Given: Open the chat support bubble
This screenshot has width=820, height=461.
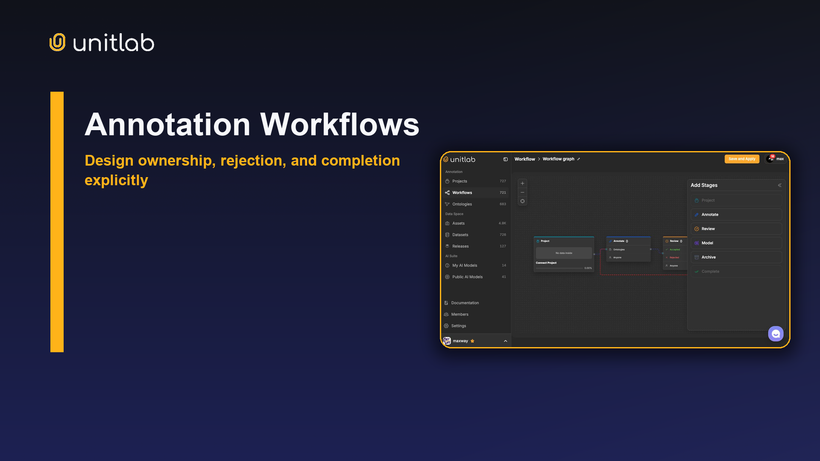Looking at the screenshot, I should [776, 334].
